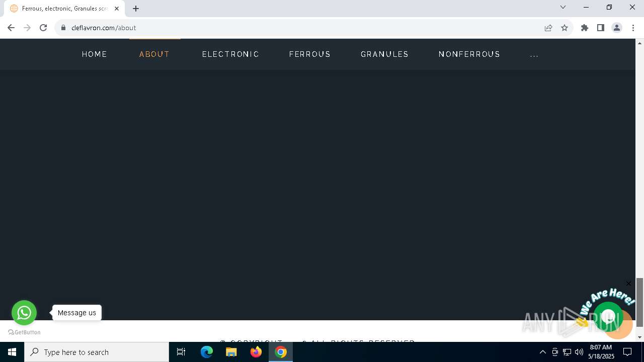Screen dimensions: 644x362
Task: Open the Chrome profile avatar
Action: [617, 28]
